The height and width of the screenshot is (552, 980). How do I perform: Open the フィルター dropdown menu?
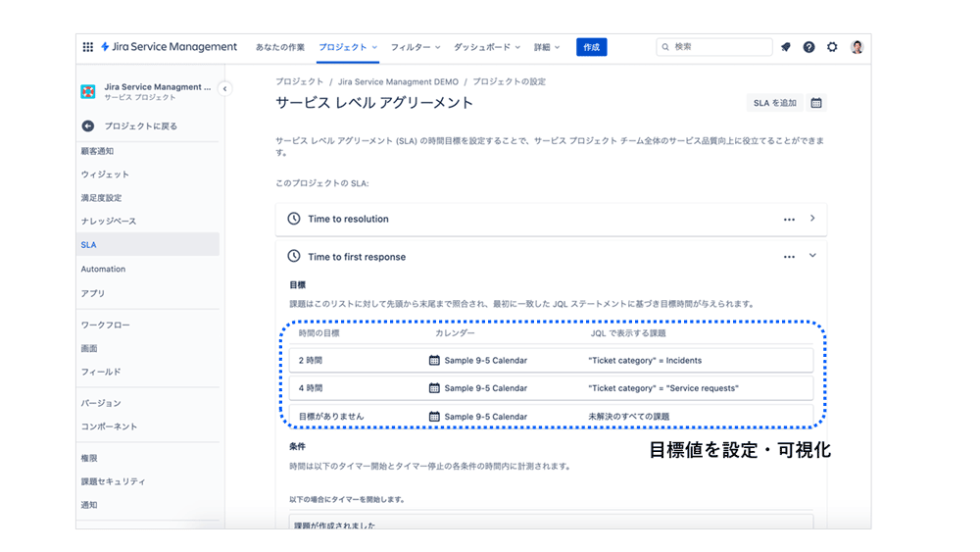[416, 47]
